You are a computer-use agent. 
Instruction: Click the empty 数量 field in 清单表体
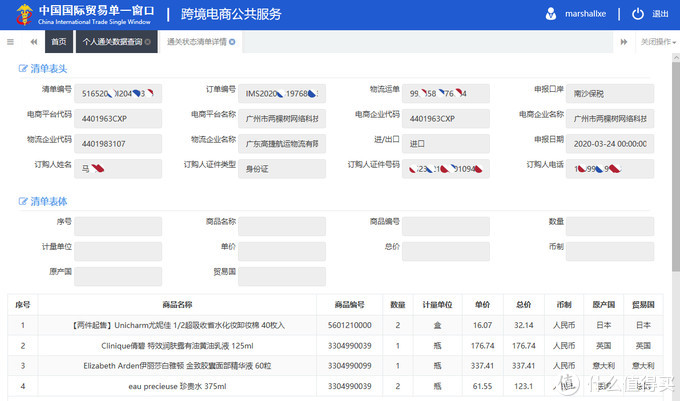[x=610, y=226]
